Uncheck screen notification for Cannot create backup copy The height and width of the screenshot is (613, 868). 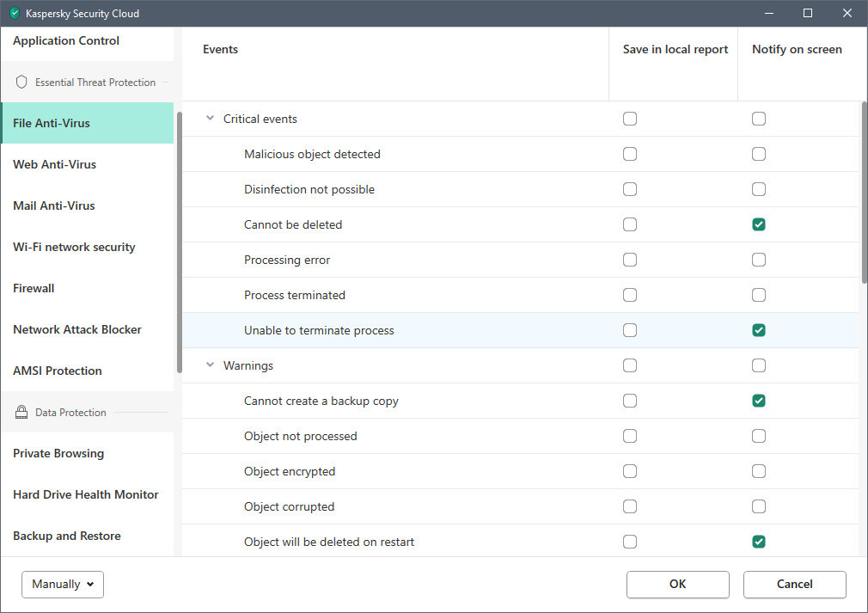pyautogui.click(x=759, y=401)
